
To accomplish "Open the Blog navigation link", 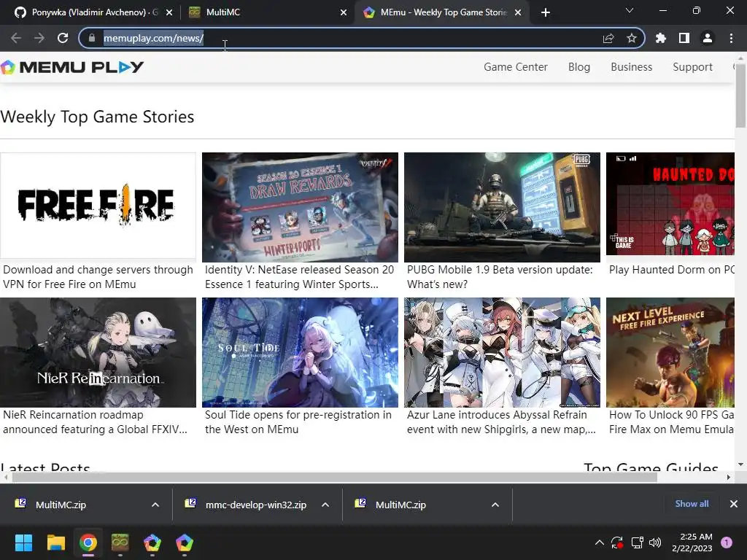I will tap(578, 67).
